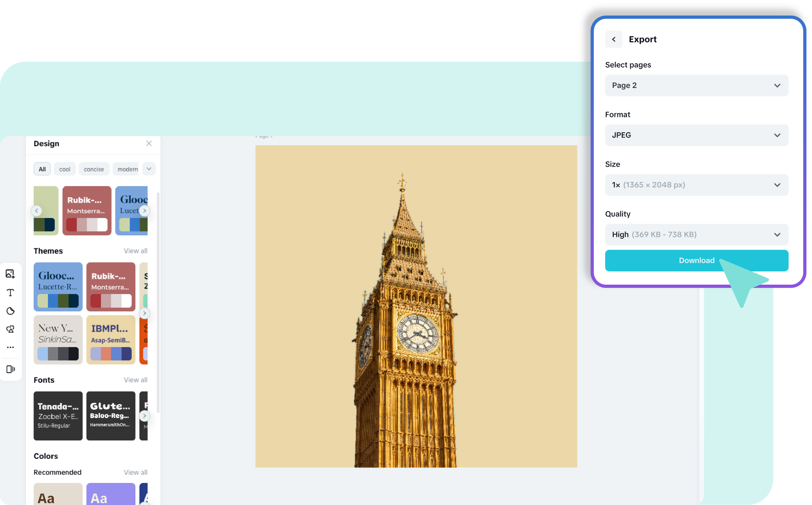Screen dimensions: 812x505
Task: Select the Text tool in sidebar
Action: point(10,293)
